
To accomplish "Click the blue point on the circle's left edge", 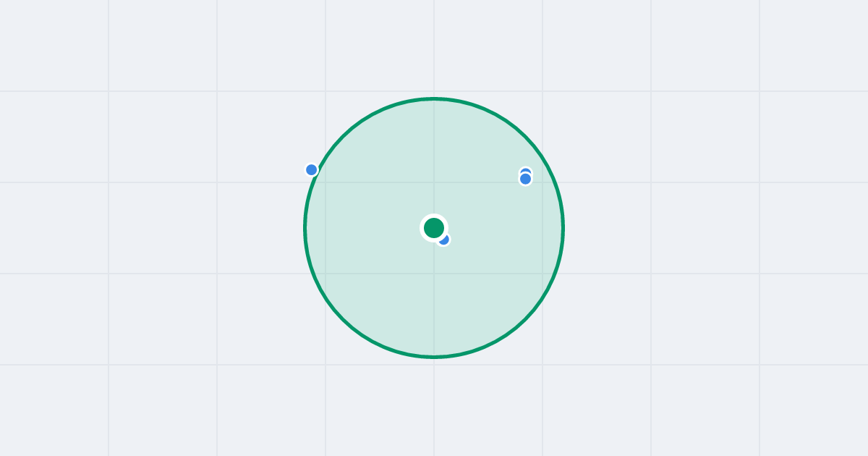I will 312,170.
